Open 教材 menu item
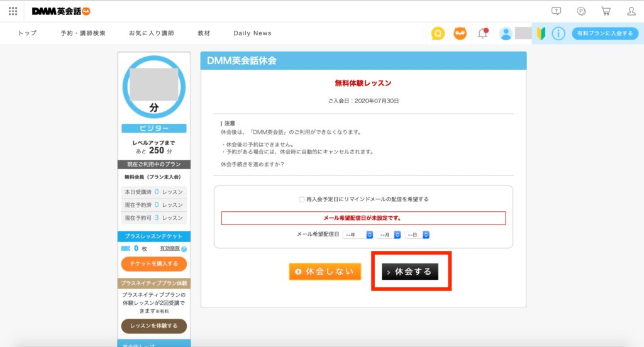The height and width of the screenshot is (347, 644). click(204, 33)
